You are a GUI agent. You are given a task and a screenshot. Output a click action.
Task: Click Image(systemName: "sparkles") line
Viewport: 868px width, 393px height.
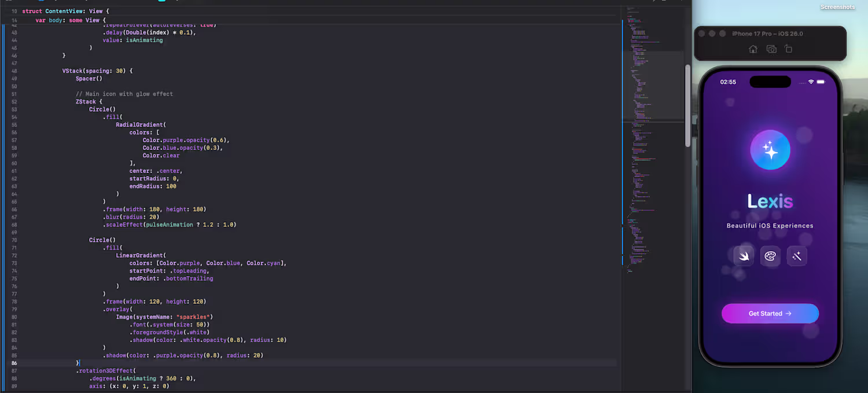(164, 317)
